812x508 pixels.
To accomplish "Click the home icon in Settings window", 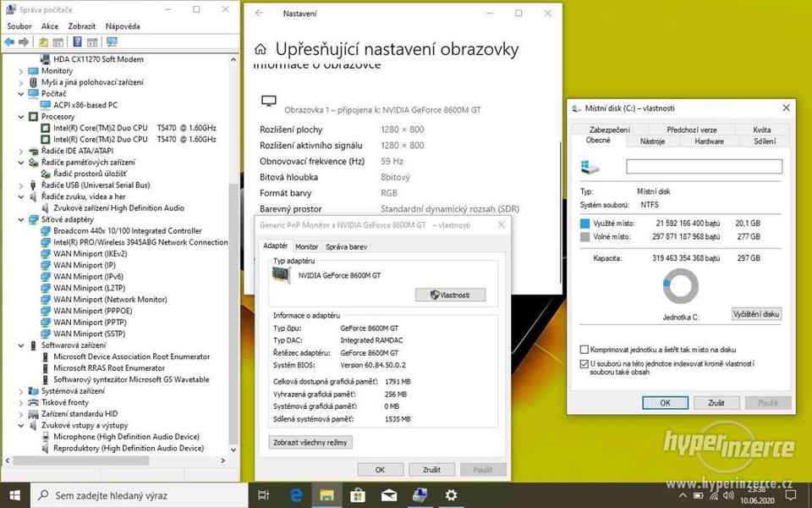I will click(261, 49).
